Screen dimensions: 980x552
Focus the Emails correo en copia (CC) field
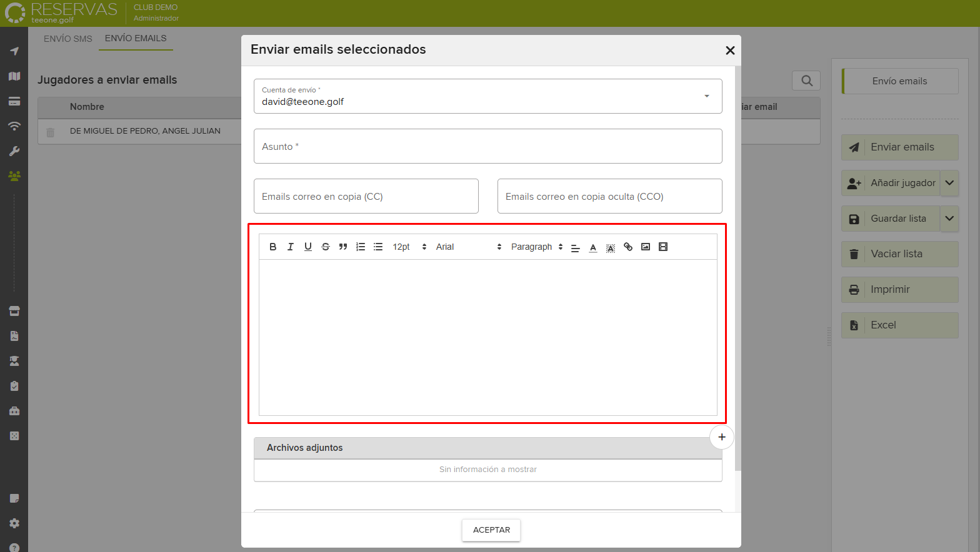[x=366, y=196]
